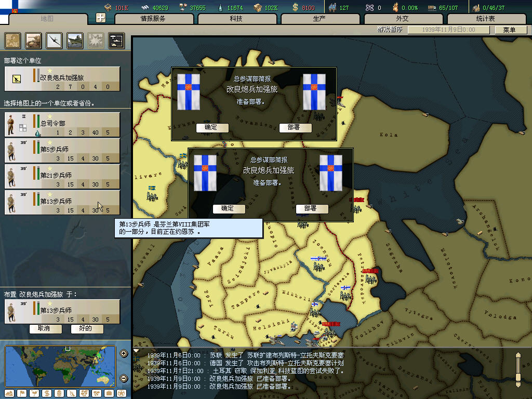The image size is (532, 399).
Task: Open the combined forces deployment icon
Action: point(116,41)
